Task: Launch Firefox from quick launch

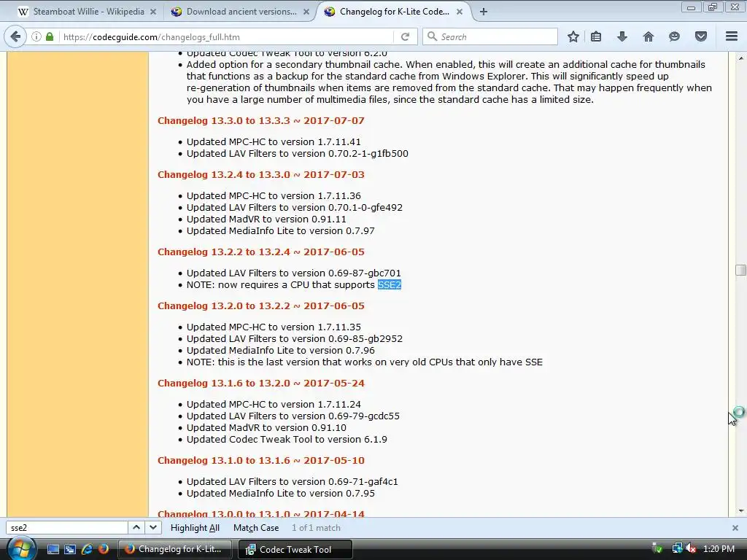Action: click(x=103, y=550)
